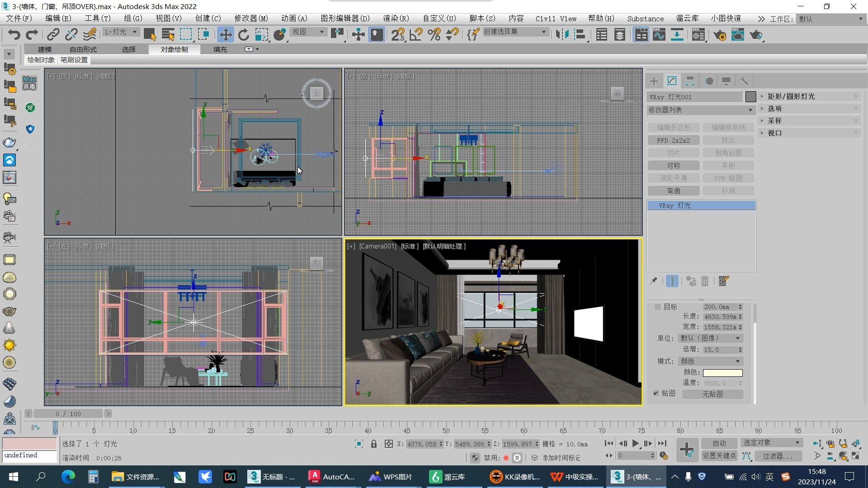Open the Render Setup dialog
The width and height of the screenshot is (868, 488).
pyautogui.click(x=720, y=34)
